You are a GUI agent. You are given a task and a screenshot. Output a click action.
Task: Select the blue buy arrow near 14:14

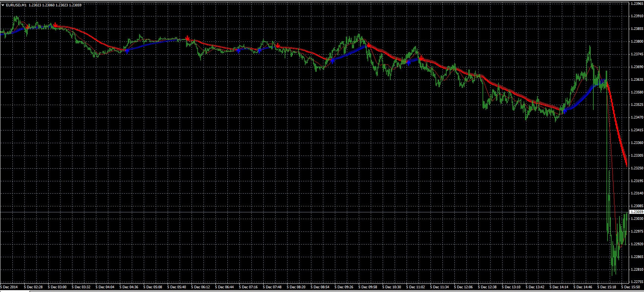(564, 111)
